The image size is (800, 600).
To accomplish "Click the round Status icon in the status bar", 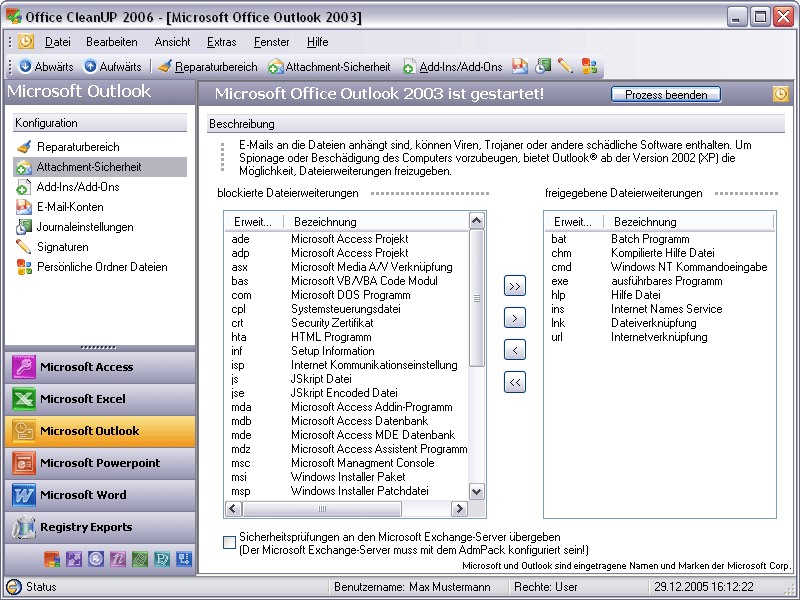I will [13, 587].
